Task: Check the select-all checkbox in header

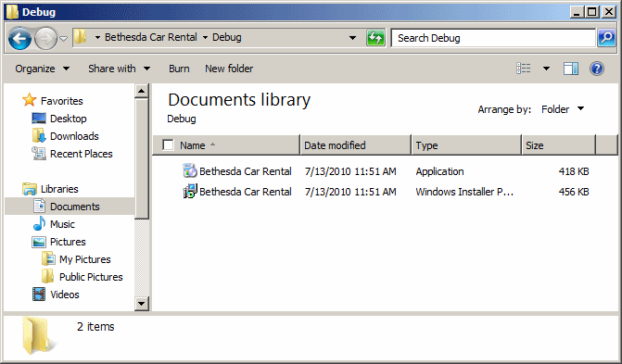Action: point(168,145)
